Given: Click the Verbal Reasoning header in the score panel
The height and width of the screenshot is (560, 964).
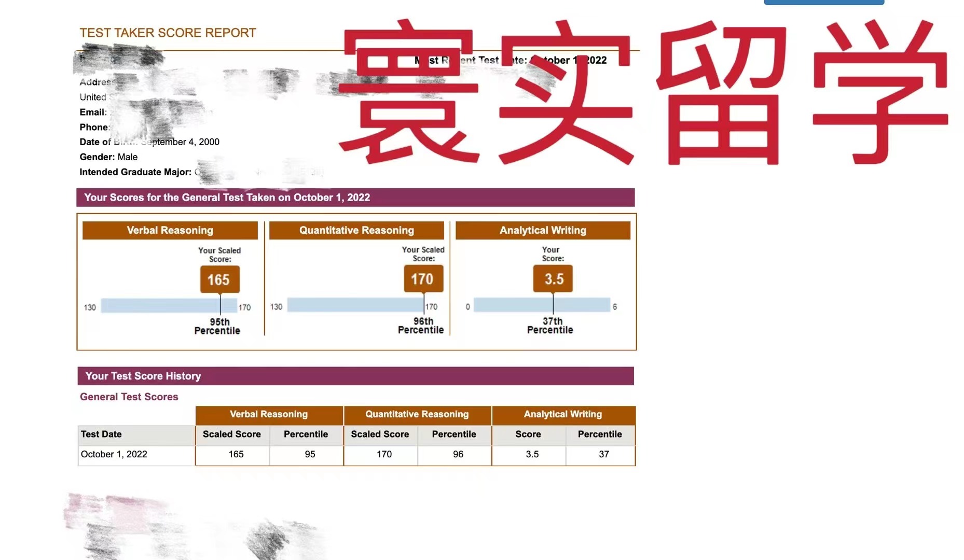Looking at the screenshot, I should (170, 230).
